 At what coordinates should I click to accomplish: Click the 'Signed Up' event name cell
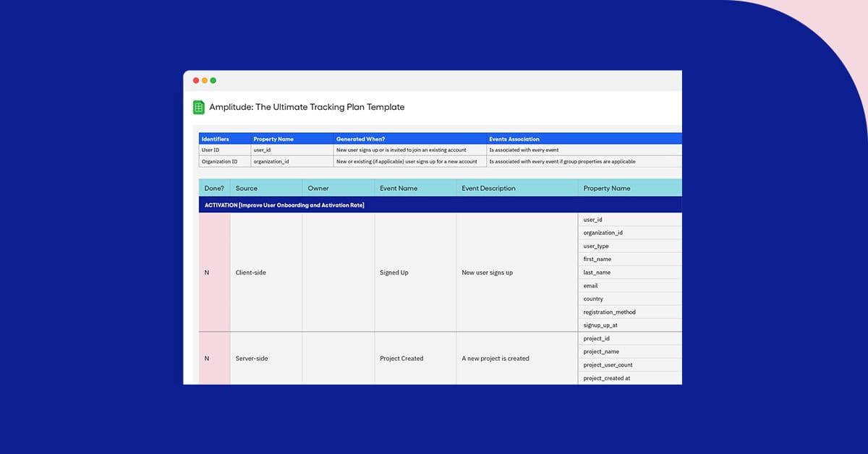pos(414,273)
